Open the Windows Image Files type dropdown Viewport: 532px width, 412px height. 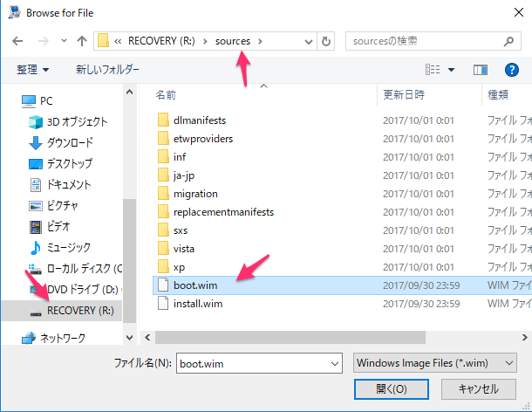[434, 363]
